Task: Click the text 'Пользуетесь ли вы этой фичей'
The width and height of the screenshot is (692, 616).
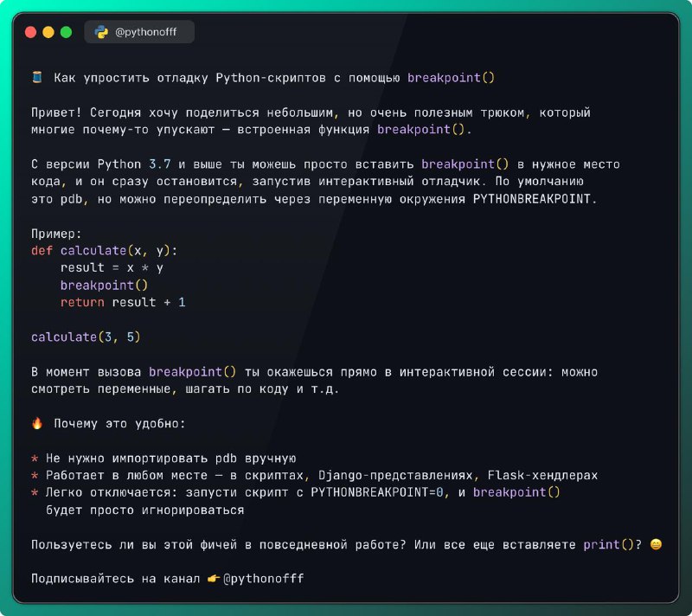Action: [x=136, y=545]
